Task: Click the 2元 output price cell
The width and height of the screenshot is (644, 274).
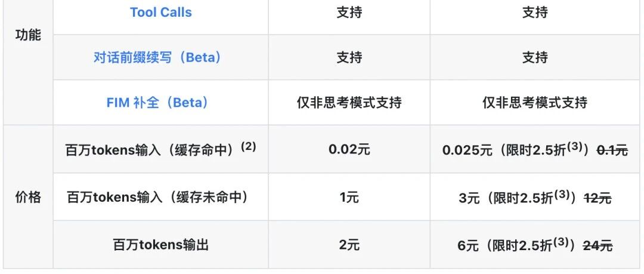Action: (x=349, y=245)
